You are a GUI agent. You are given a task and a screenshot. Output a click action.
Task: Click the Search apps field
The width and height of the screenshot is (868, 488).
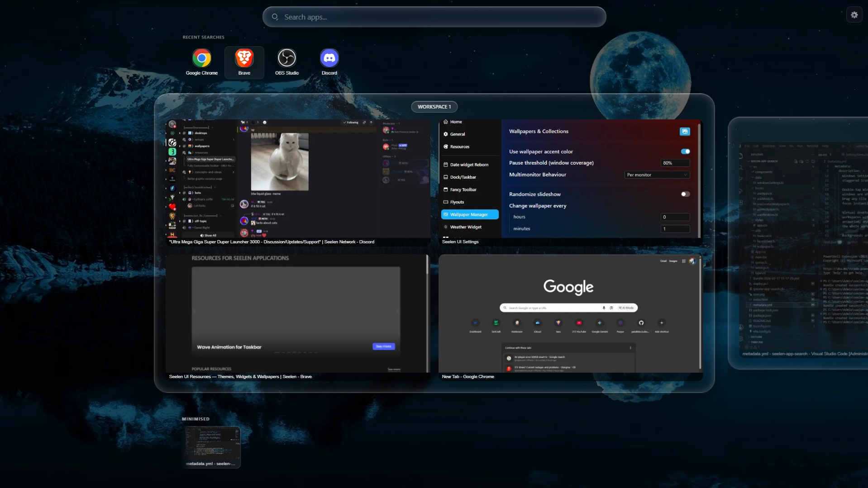pos(434,17)
